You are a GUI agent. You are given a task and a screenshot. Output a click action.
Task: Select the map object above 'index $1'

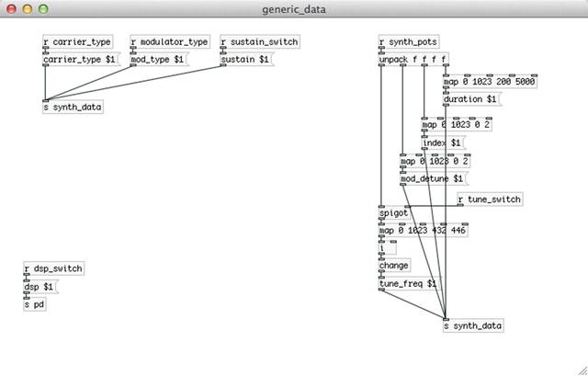(x=457, y=125)
